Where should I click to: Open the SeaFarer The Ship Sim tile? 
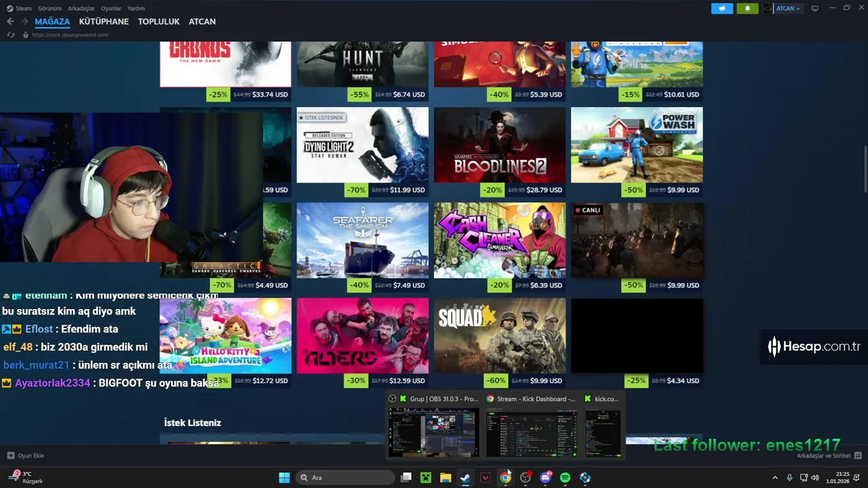coord(362,240)
